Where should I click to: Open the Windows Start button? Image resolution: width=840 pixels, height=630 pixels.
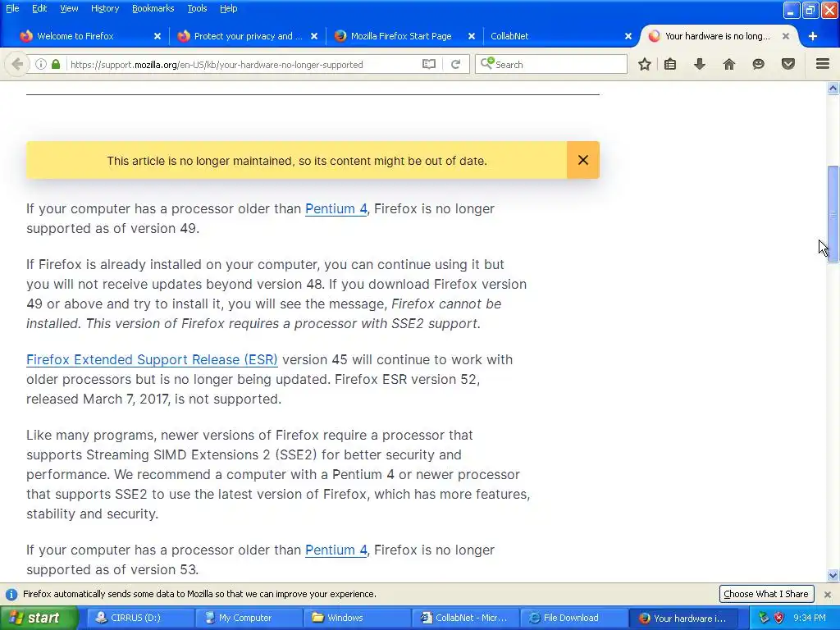point(39,618)
